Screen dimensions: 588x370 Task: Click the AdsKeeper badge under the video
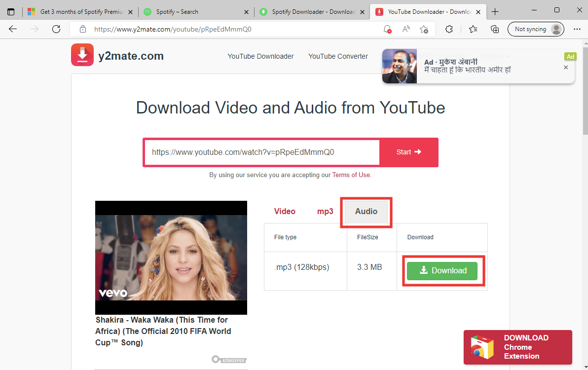[229, 360]
